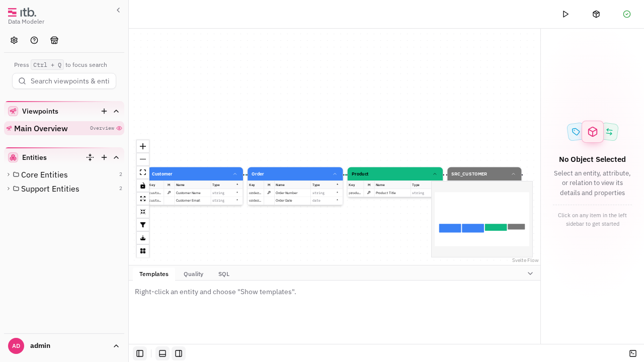Collapse the Entities section
Image resolution: width=644 pixels, height=362 pixels.
[116, 157]
